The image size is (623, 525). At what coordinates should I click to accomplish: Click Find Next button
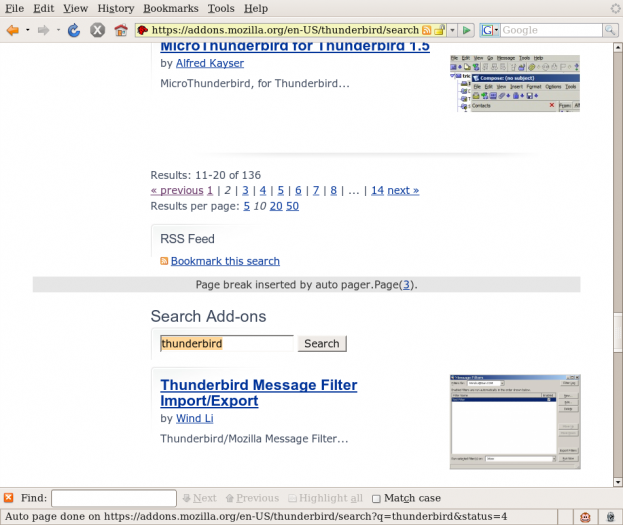[199, 498]
